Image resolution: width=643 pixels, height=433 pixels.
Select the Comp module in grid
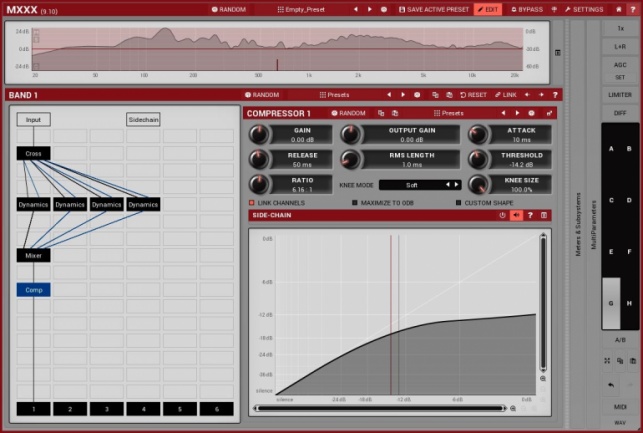pos(34,290)
